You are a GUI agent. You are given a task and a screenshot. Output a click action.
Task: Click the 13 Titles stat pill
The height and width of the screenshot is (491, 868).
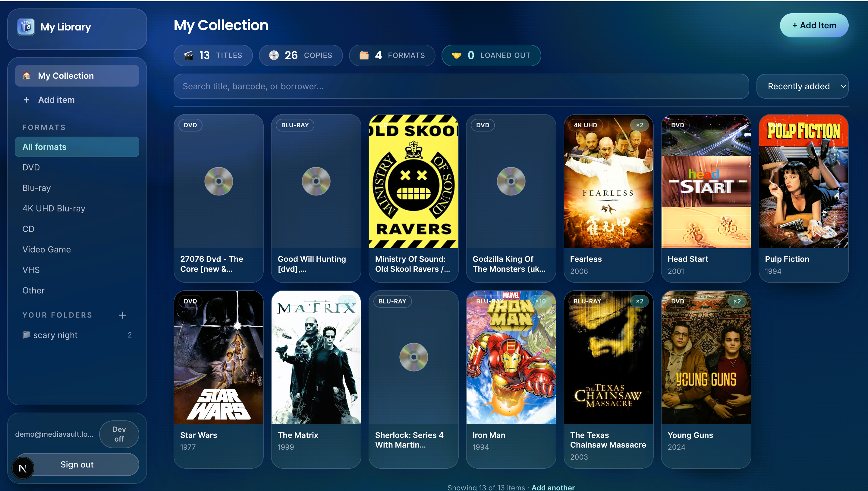[213, 55]
